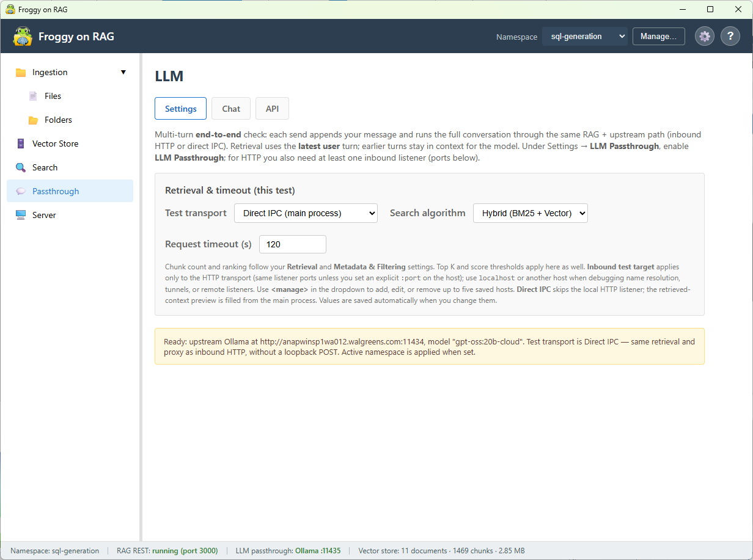Click the Passthrough speech bubble icon
The image size is (753, 560).
(21, 191)
